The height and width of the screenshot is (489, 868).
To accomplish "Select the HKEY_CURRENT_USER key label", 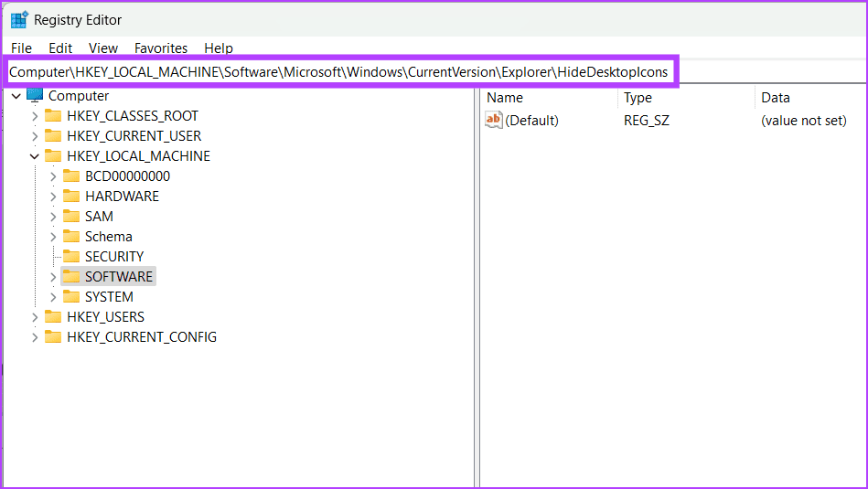I will pos(134,135).
